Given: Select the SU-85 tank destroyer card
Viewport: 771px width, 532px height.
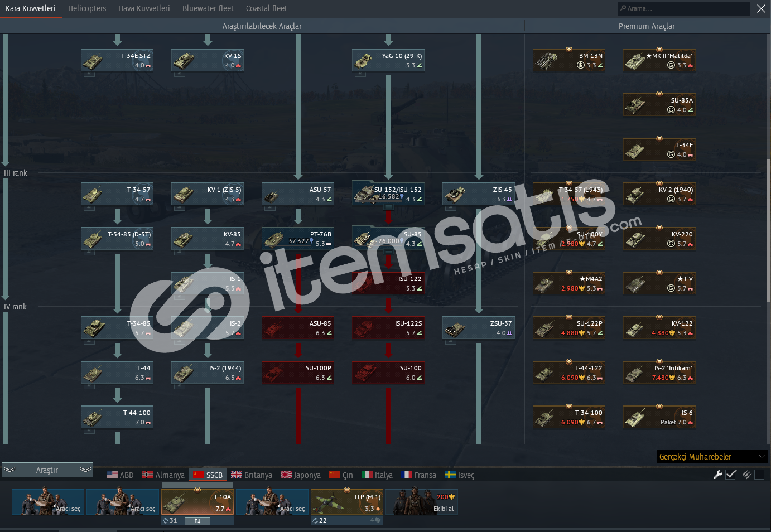Looking at the screenshot, I should [x=388, y=239].
